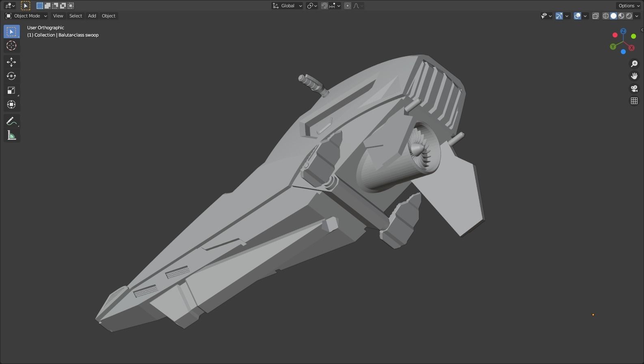Choose the Annotate pencil tool
Image resolution: width=644 pixels, height=364 pixels.
(x=11, y=121)
